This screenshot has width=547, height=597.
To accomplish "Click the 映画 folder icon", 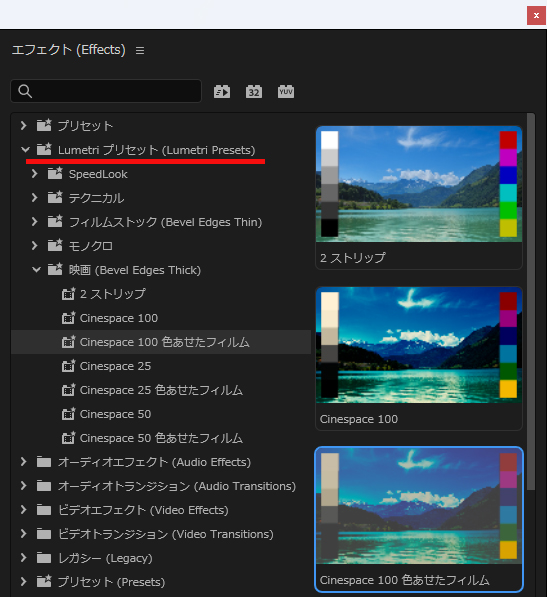I will pos(55,269).
